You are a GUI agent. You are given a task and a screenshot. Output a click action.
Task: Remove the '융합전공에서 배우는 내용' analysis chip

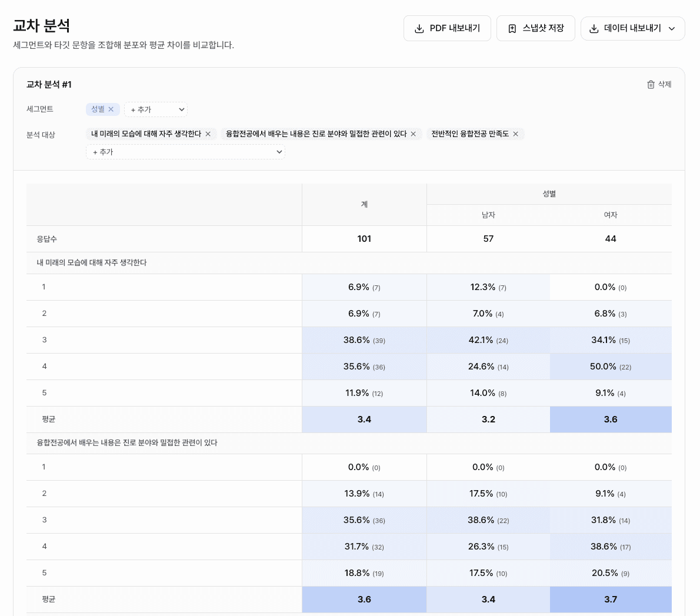point(414,134)
